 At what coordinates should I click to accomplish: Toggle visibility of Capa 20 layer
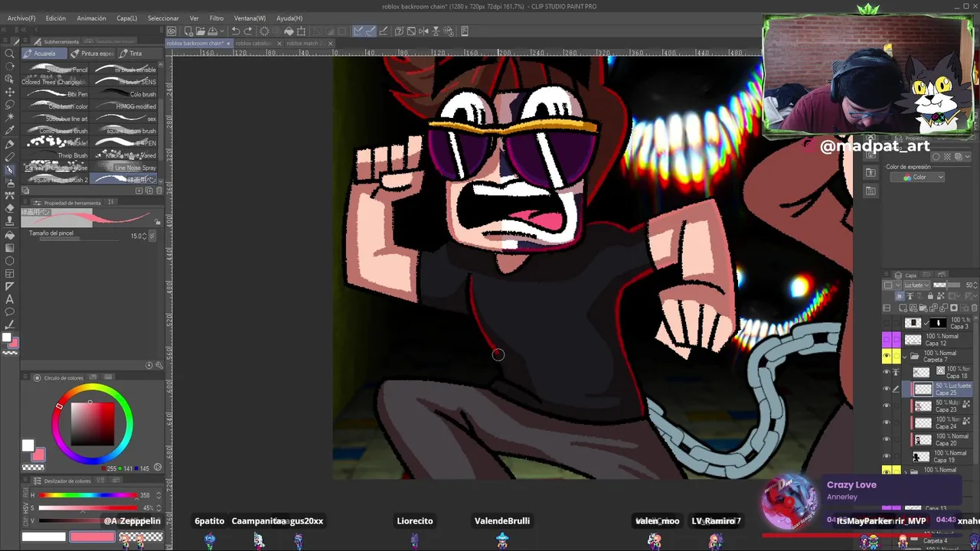click(887, 439)
